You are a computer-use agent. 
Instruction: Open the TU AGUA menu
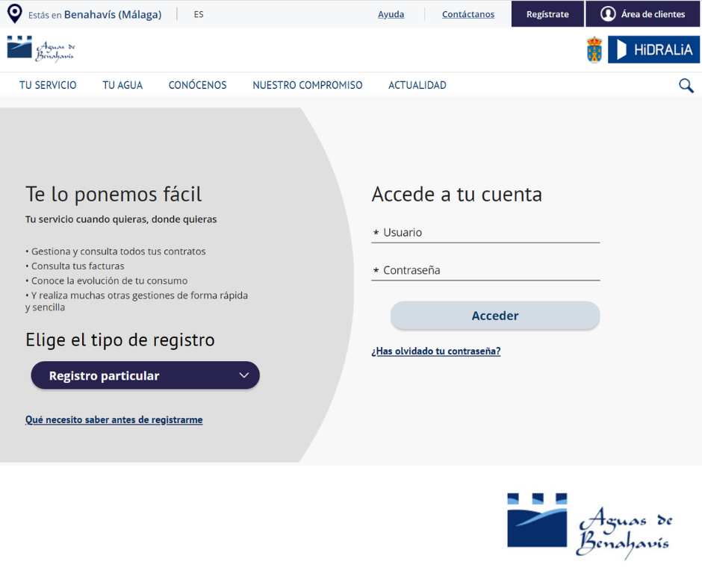coord(122,85)
